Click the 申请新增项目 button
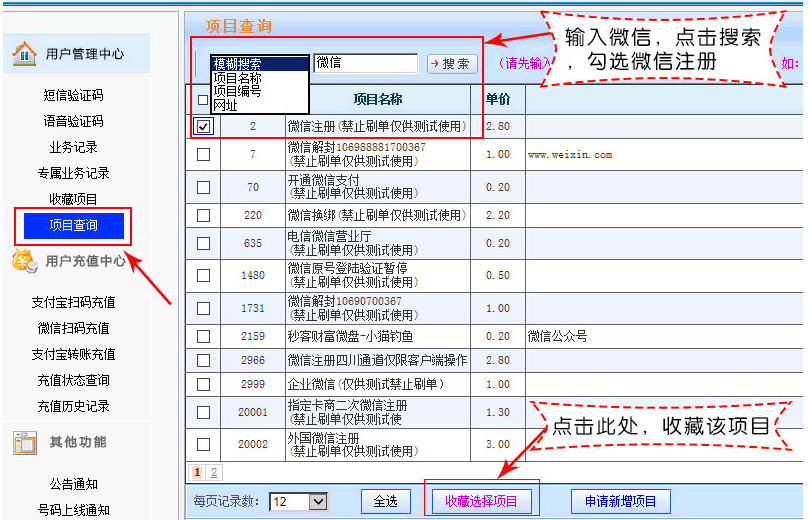Image resolution: width=809 pixels, height=520 pixels. 621,501
